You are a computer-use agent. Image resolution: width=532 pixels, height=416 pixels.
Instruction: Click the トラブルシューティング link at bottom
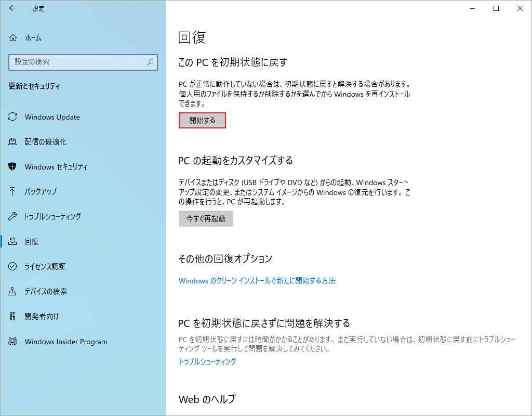206,361
